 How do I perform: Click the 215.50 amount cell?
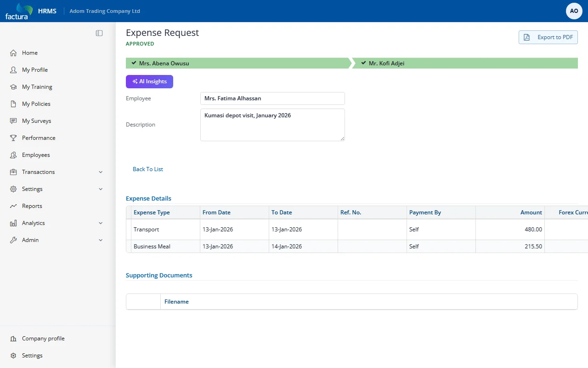click(x=510, y=247)
